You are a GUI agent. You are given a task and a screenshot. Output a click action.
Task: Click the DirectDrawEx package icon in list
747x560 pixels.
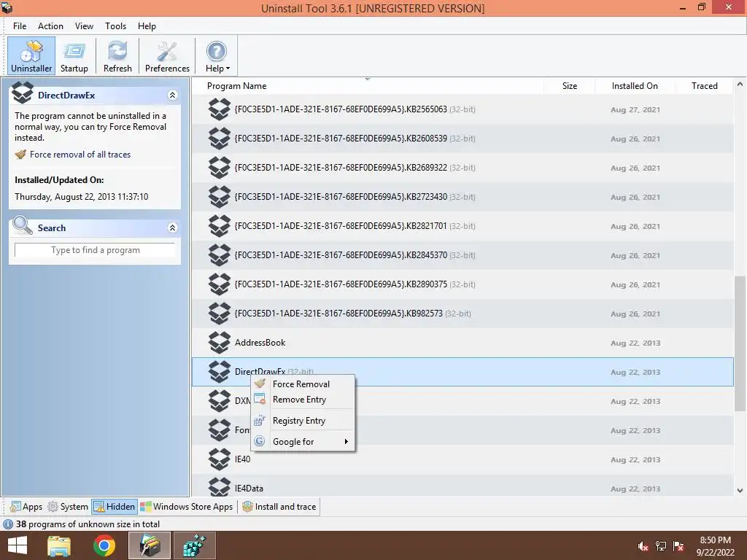[220, 372]
